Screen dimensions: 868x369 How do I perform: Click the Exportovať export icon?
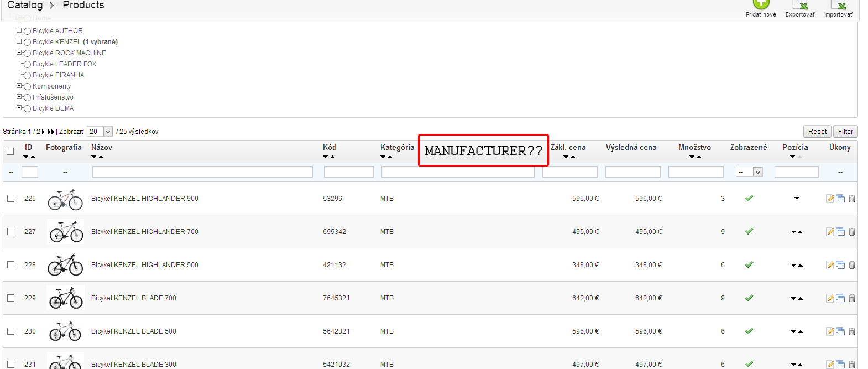click(x=800, y=4)
